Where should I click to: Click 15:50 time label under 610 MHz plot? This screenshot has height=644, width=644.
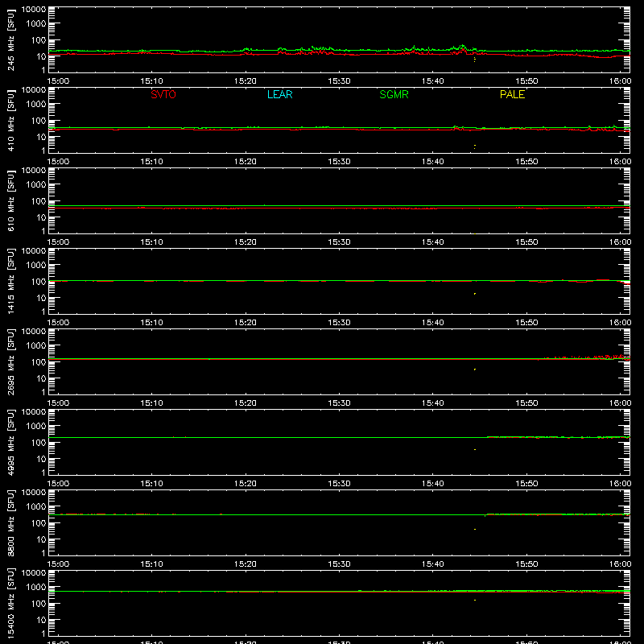point(526,242)
